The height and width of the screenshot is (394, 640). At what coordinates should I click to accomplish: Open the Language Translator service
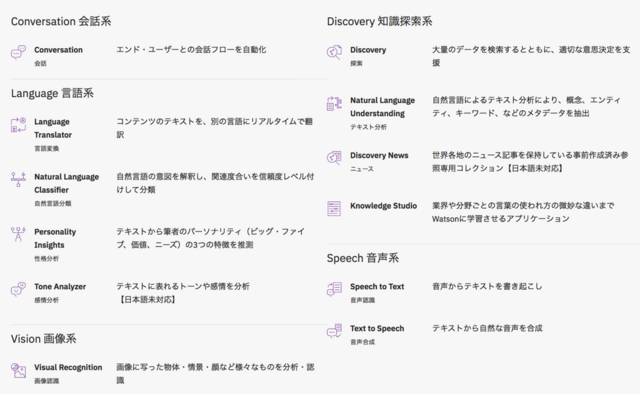coord(53,128)
